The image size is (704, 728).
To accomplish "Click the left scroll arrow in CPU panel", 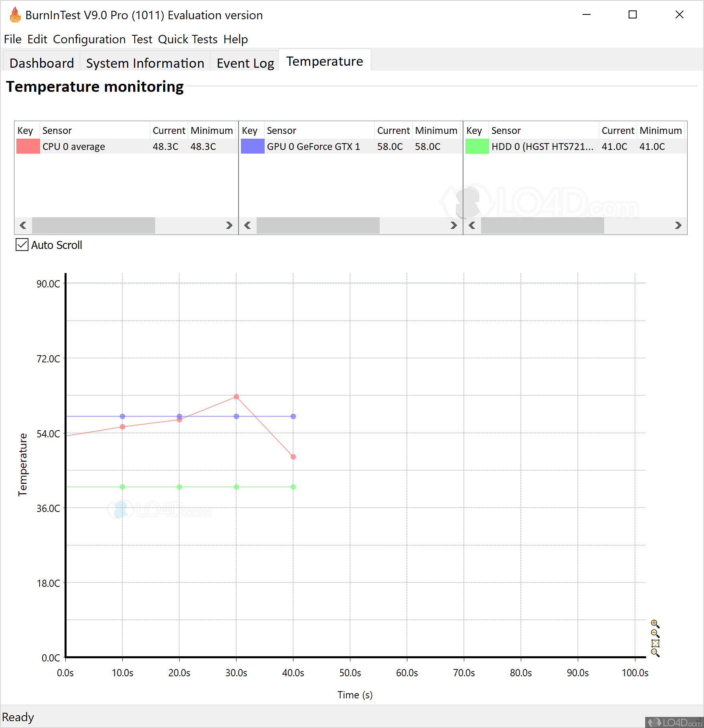I will coord(23,225).
